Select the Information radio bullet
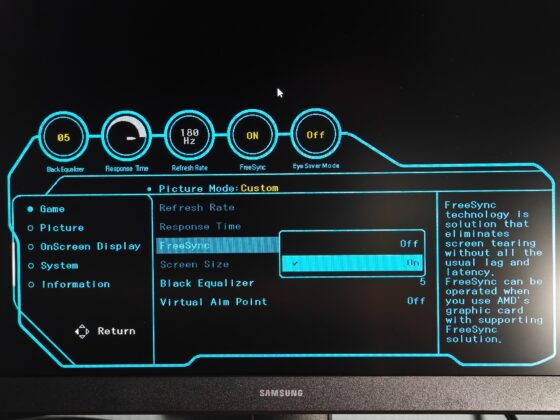 [31, 285]
